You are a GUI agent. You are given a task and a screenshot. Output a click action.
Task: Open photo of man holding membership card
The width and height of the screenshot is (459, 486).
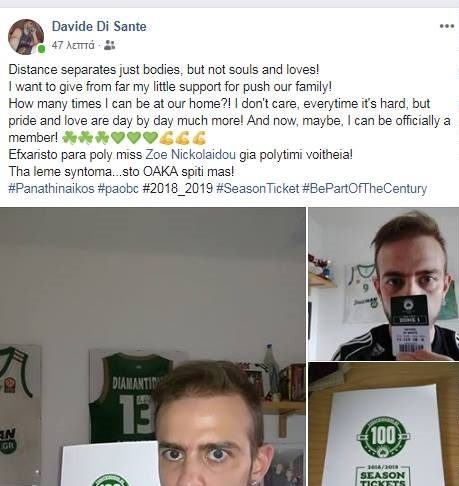[384, 284]
